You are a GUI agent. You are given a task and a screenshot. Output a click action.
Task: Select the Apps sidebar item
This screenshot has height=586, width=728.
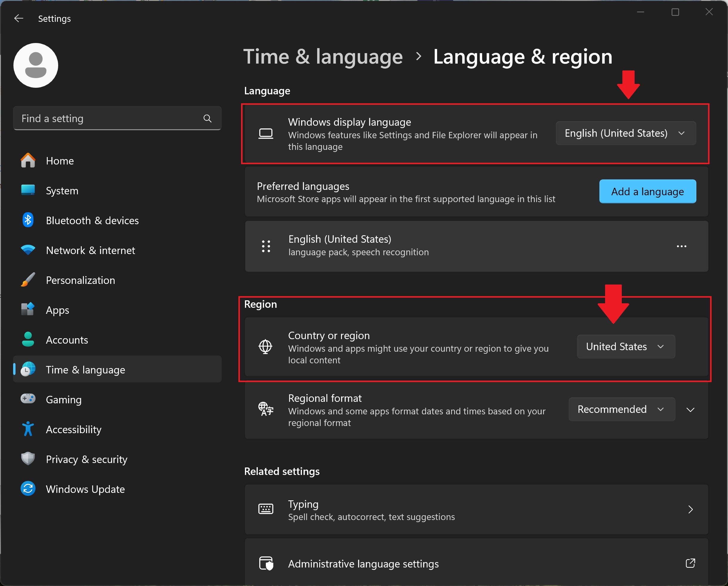(x=117, y=310)
